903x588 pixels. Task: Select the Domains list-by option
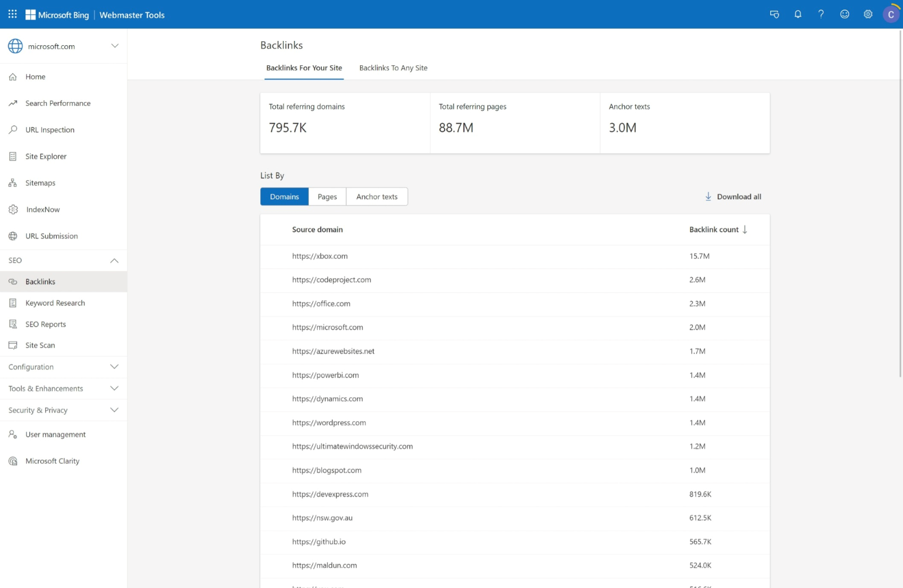click(x=284, y=197)
